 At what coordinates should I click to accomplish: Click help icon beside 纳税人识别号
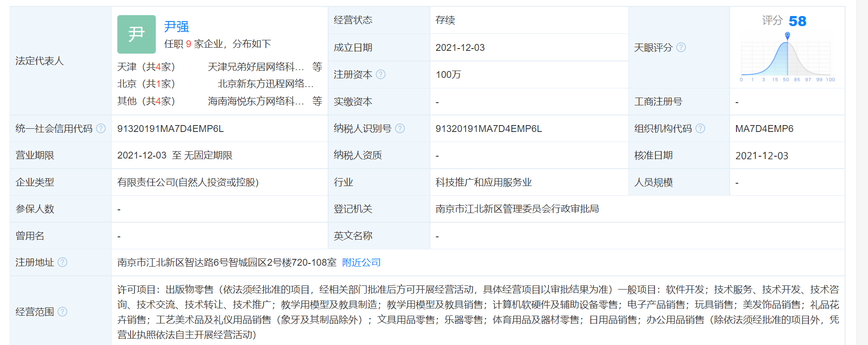tap(400, 128)
